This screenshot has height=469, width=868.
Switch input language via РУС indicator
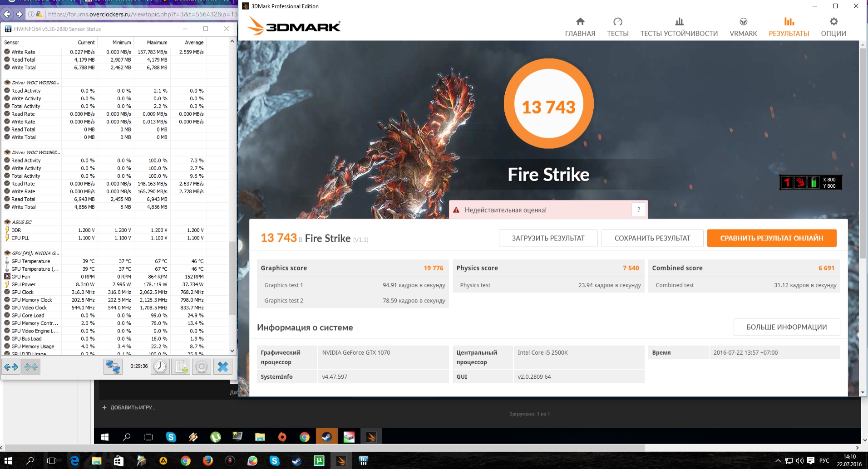(x=824, y=461)
